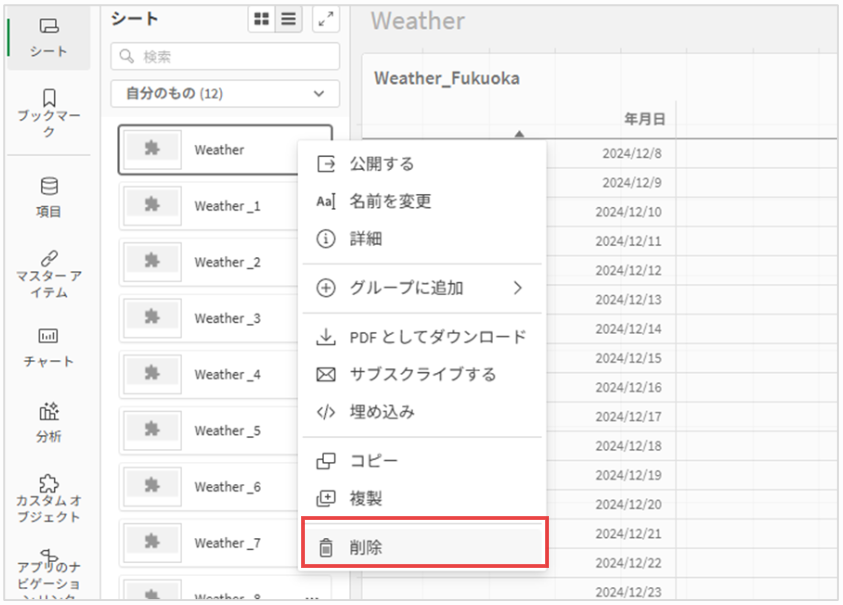Click 名前を変更 to rename sheet
Image resolution: width=843 pixels, height=605 pixels.
390,202
